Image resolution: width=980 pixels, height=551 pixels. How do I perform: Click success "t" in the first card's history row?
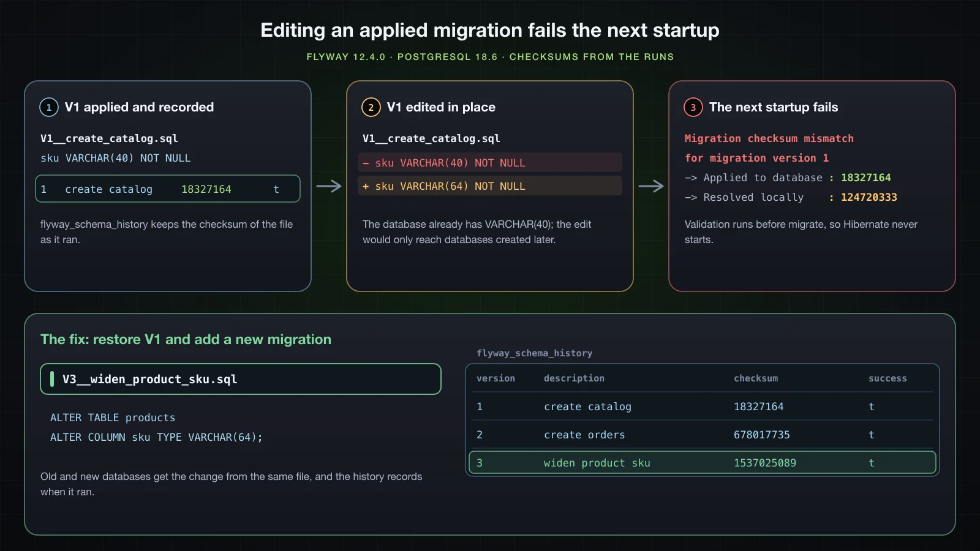coord(276,189)
